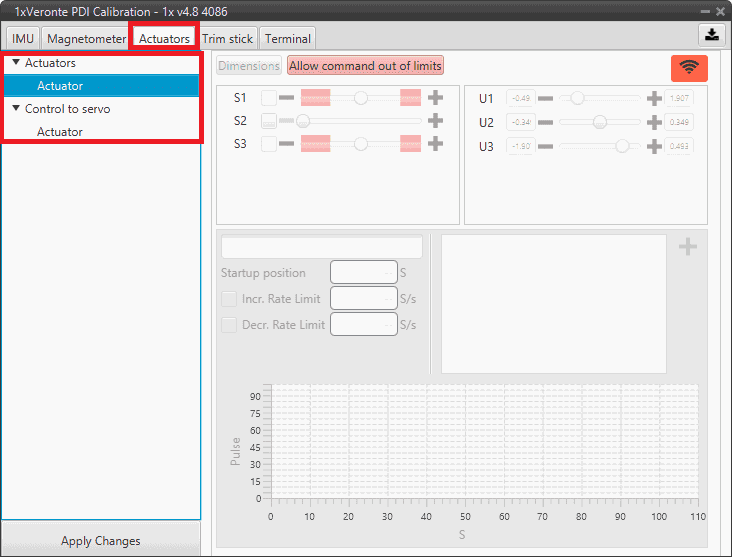
Task: Click the plus icon for S3
Action: coord(435,143)
